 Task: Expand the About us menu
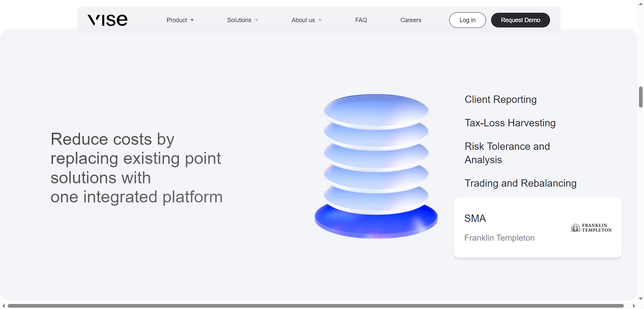pyautogui.click(x=303, y=20)
